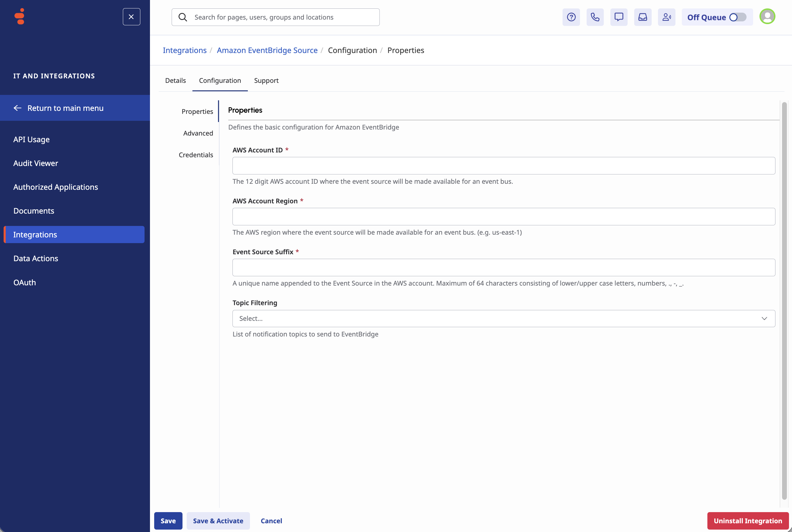The width and height of the screenshot is (792, 532).
Task: Toggle the Off Queue switch
Action: click(737, 17)
